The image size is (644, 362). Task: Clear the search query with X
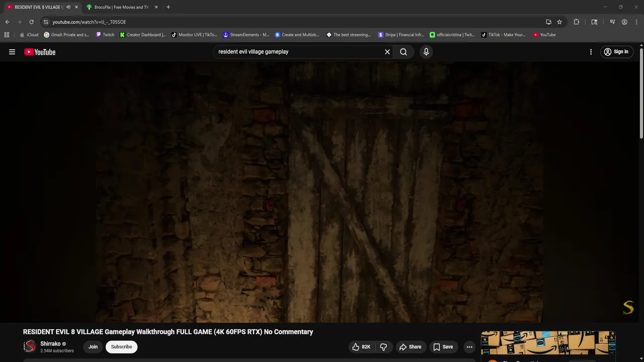(x=387, y=52)
